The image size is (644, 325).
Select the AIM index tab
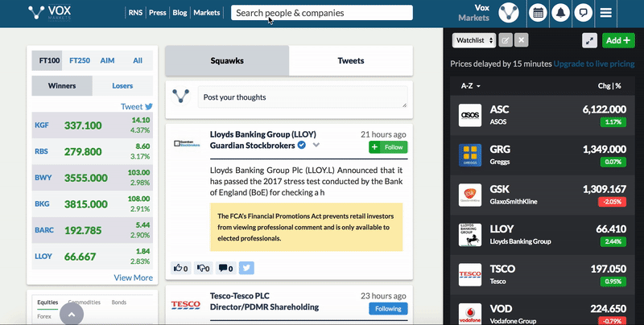107,60
